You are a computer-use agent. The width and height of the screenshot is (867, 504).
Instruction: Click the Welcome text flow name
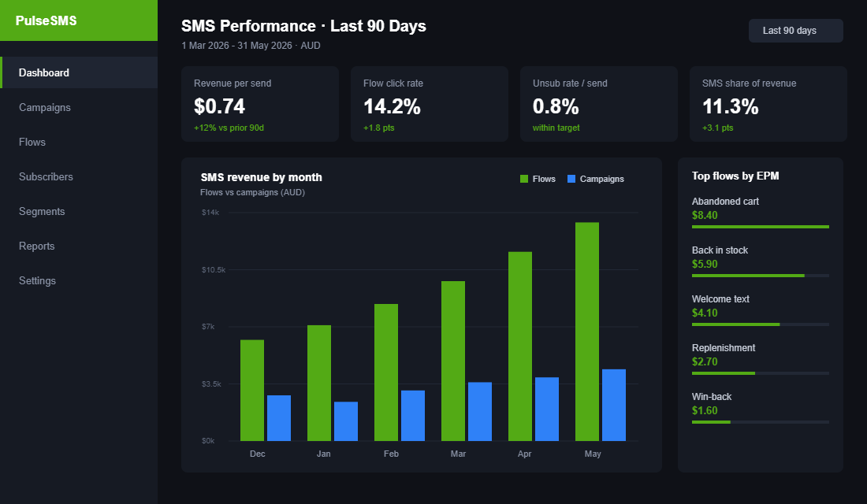(720, 299)
